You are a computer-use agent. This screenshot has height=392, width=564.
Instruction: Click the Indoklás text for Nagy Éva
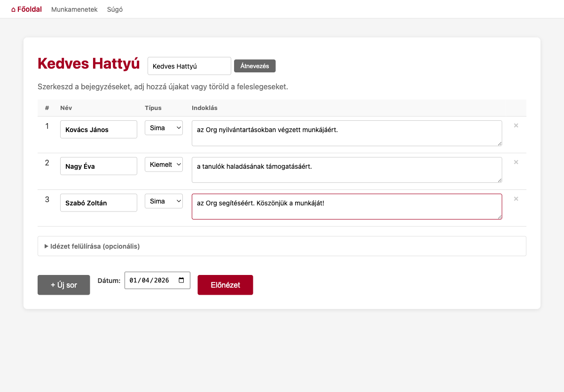click(346, 170)
